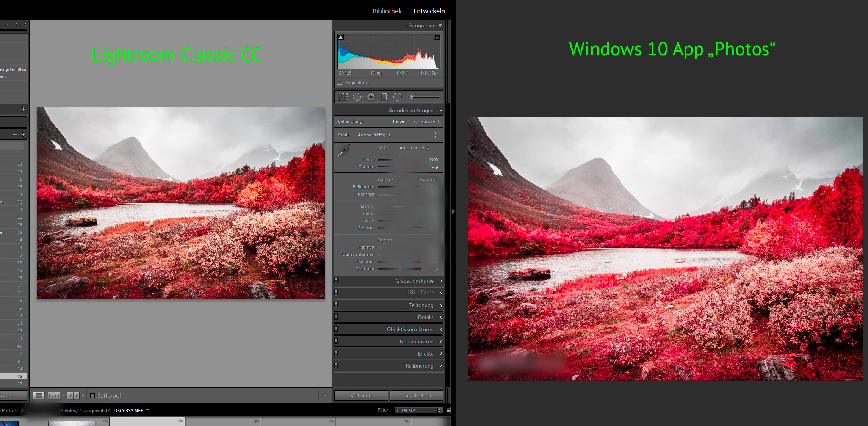
Task: Select the Crop Overlay tool
Action: click(343, 97)
